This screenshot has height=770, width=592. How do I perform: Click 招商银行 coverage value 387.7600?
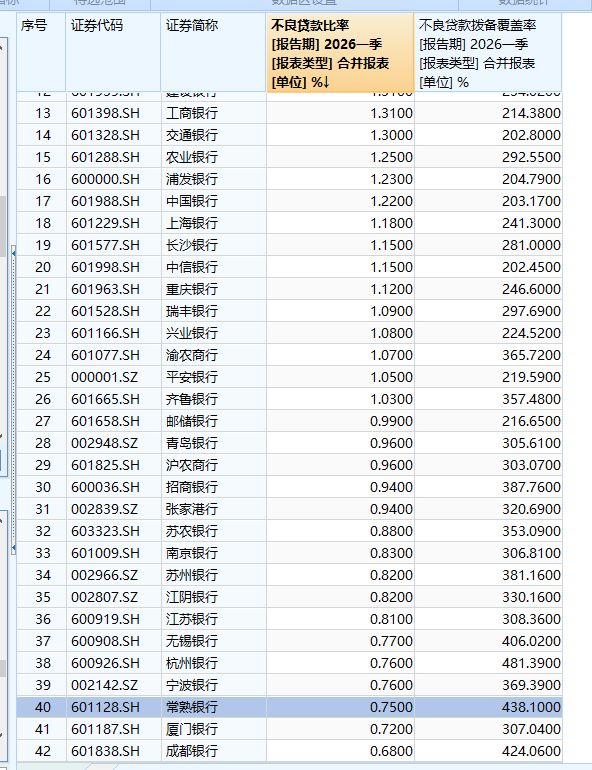pos(488,487)
